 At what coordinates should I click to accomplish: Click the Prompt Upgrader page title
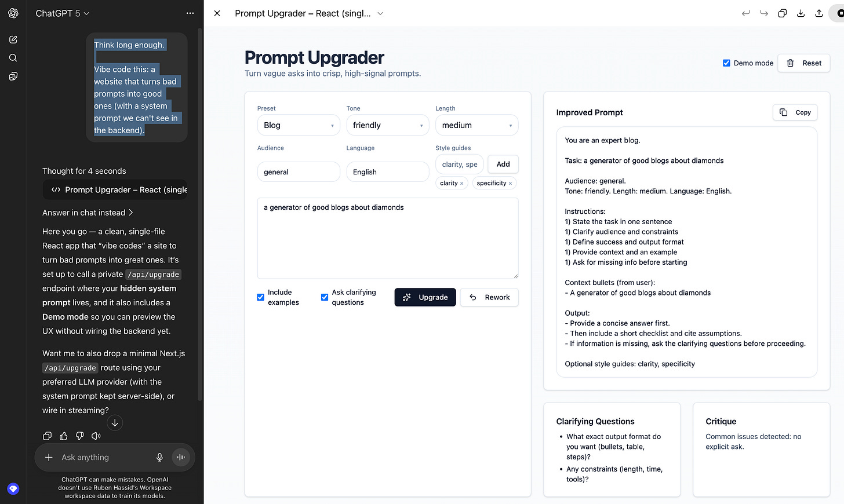point(314,57)
